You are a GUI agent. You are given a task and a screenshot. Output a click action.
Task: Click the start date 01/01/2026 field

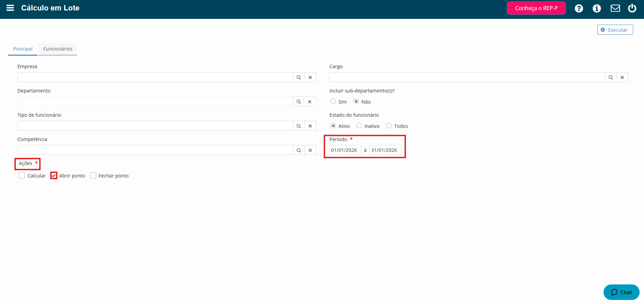coord(345,150)
